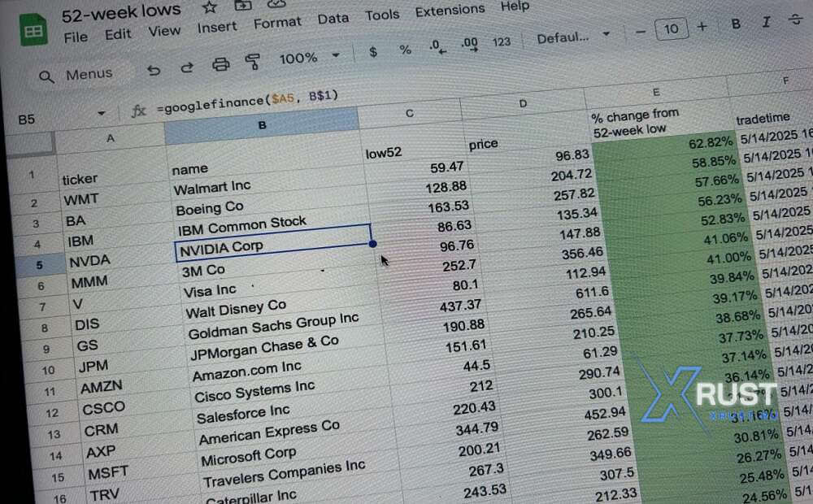
Task: Open the 100% zoom dropdown
Action: [309, 58]
